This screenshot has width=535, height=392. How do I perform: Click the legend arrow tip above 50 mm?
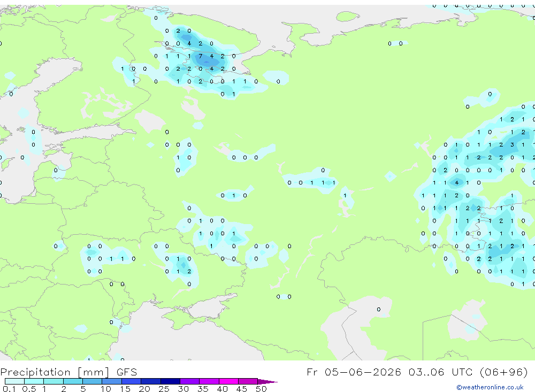coord(267,381)
